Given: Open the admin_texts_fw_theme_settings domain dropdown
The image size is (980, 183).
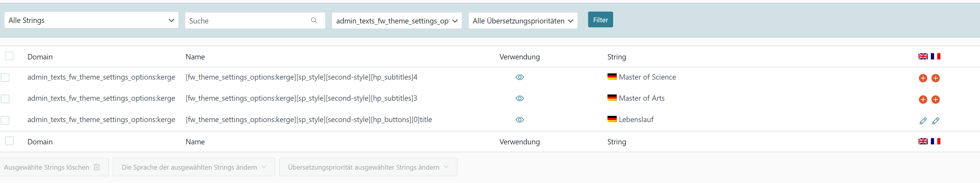Looking at the screenshot, I should [397, 20].
